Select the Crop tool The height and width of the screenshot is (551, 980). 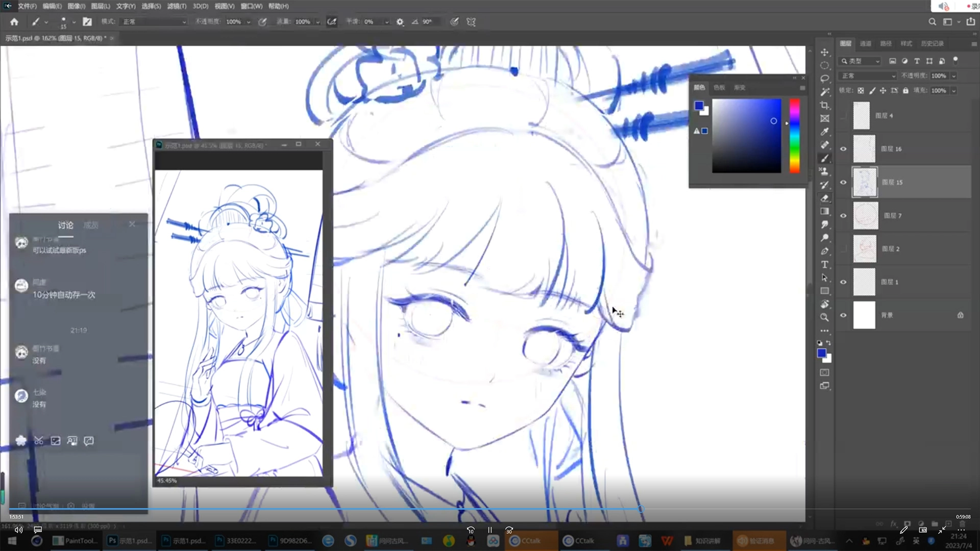(824, 105)
